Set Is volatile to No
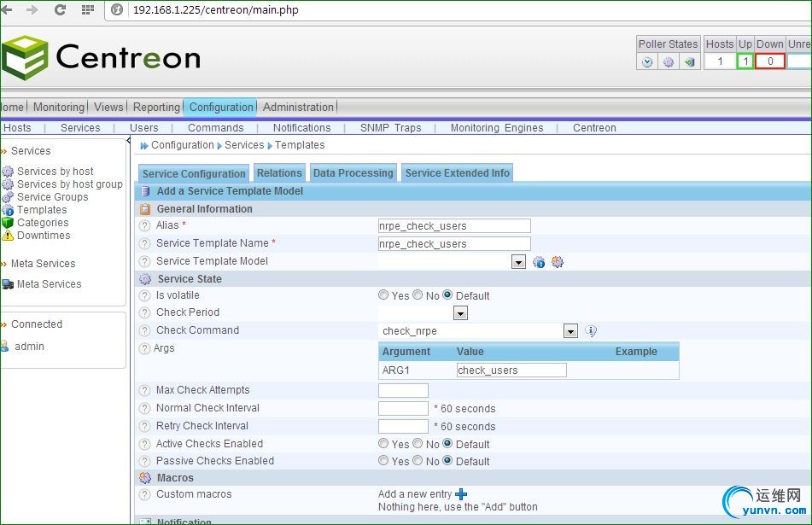This screenshot has width=812, height=525. click(x=418, y=295)
